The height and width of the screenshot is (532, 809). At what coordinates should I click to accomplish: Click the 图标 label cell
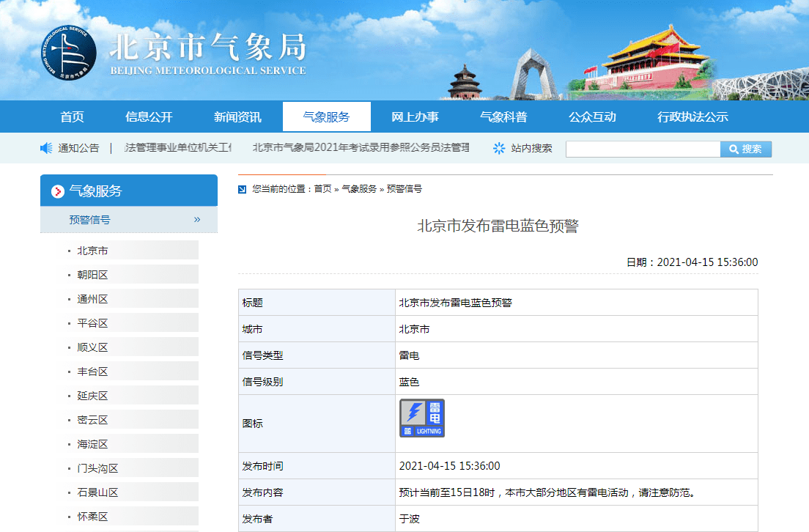point(317,424)
